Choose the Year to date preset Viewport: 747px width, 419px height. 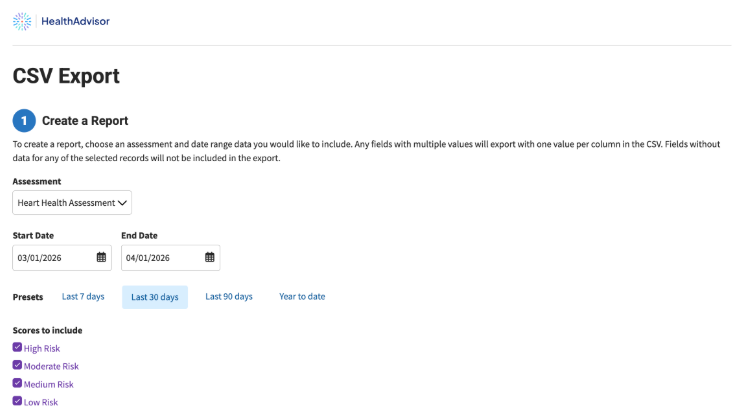[x=302, y=297]
